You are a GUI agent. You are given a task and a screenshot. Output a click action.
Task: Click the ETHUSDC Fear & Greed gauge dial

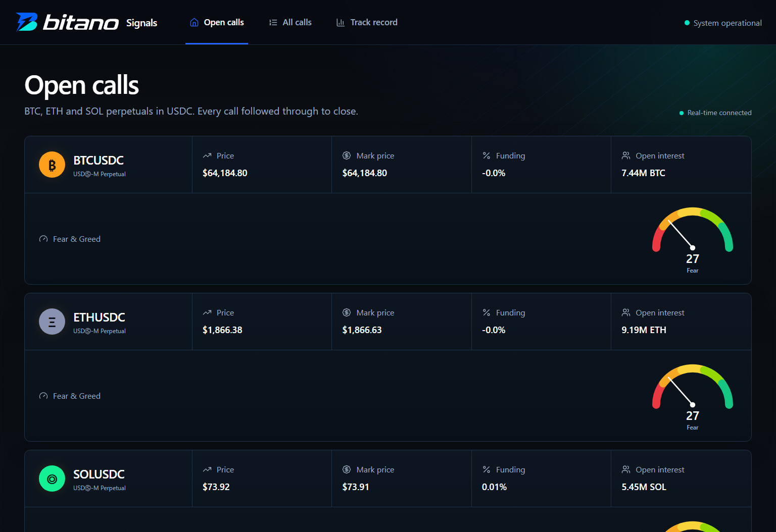click(693, 386)
